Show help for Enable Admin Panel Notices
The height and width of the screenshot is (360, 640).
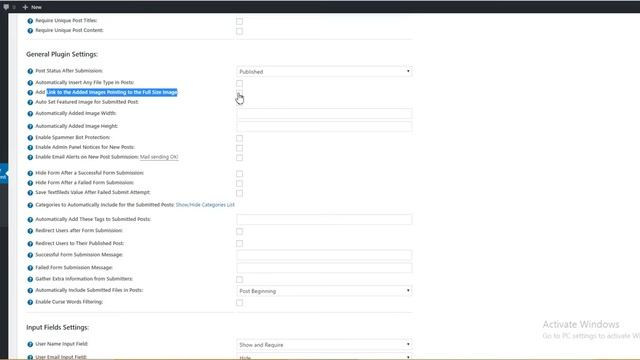click(x=30, y=147)
